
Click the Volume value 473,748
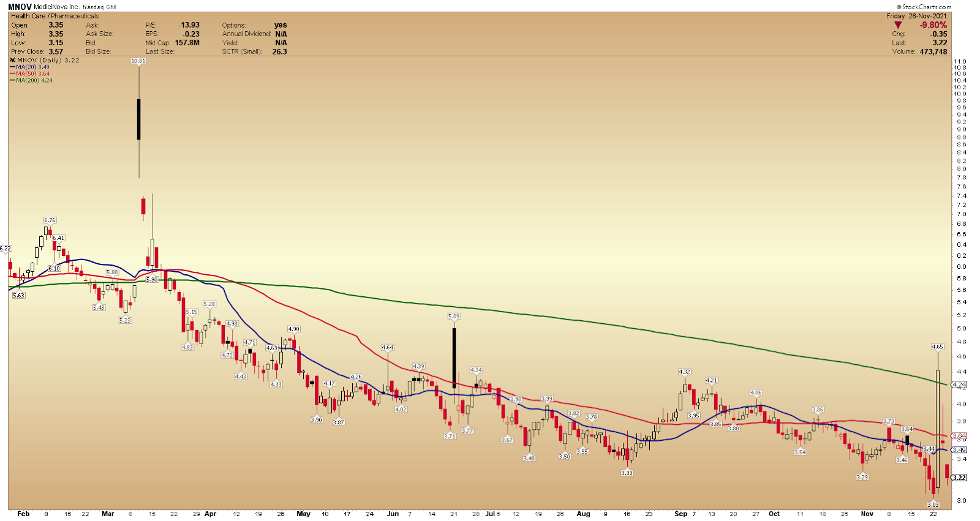[x=933, y=51]
